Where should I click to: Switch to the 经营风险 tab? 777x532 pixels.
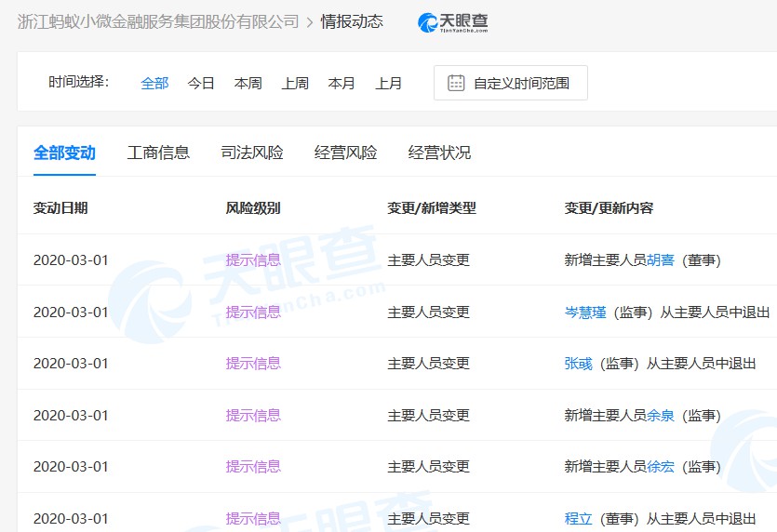coord(345,153)
